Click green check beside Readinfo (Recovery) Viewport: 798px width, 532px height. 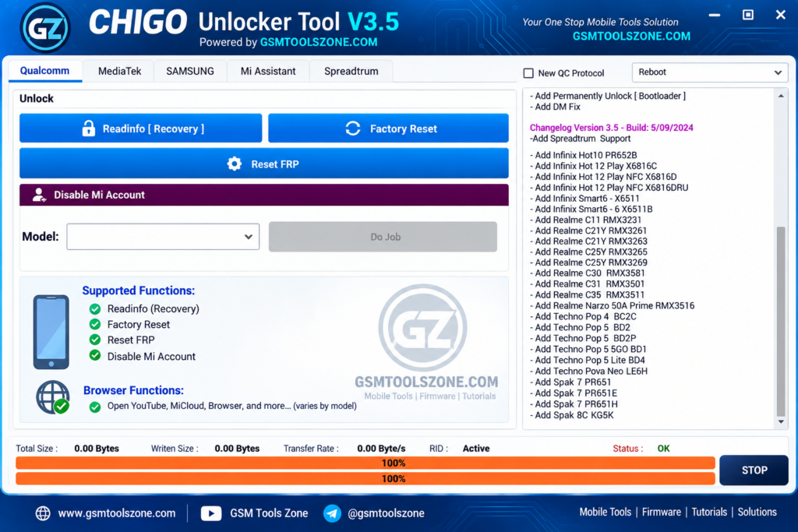pos(94,308)
